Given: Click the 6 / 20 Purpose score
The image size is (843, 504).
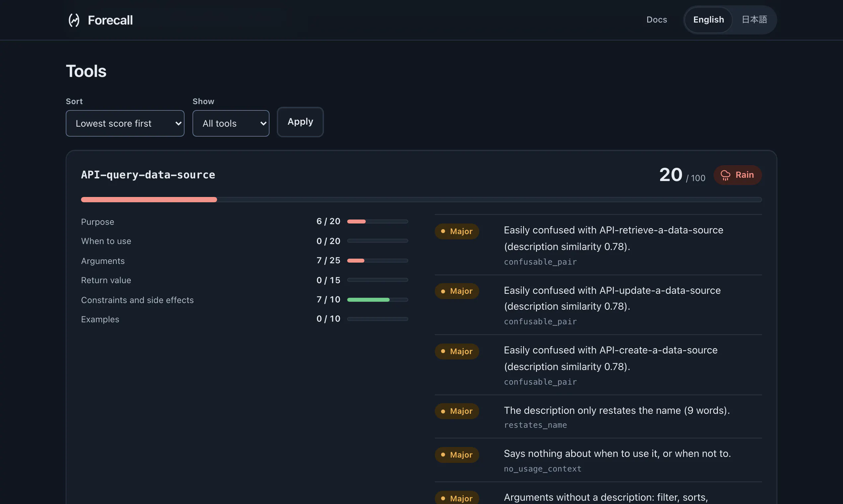Looking at the screenshot, I should click(328, 221).
